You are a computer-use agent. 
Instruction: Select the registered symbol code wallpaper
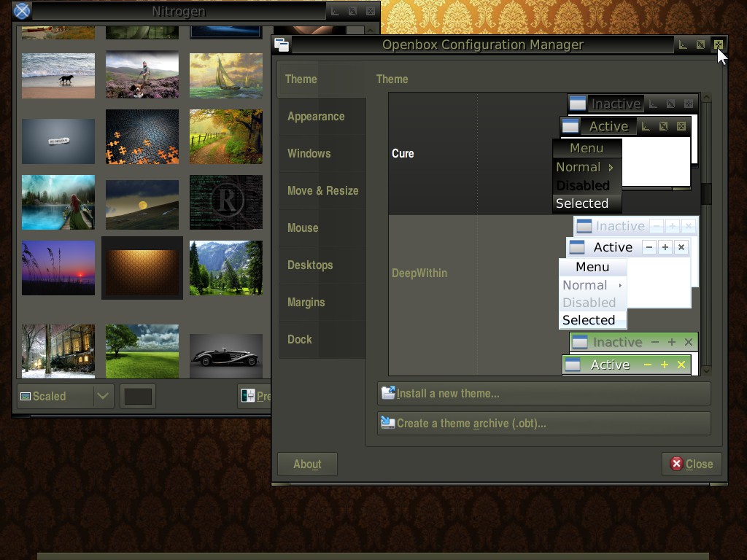(226, 203)
